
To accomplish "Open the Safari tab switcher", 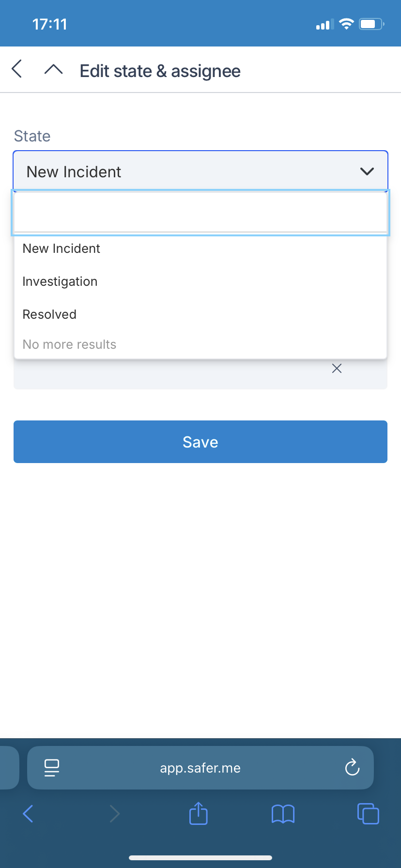I will 368,814.
